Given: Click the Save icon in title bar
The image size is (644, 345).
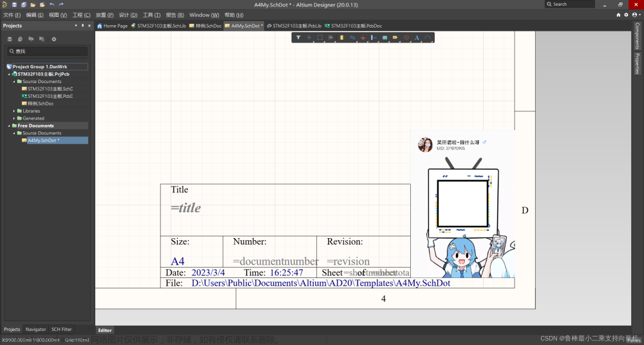Looking at the screenshot, I should pos(14,5).
